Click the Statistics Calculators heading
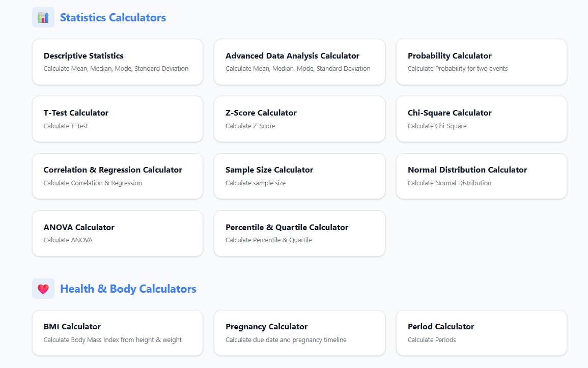Screen dimensions: 588x368 click(113, 17)
